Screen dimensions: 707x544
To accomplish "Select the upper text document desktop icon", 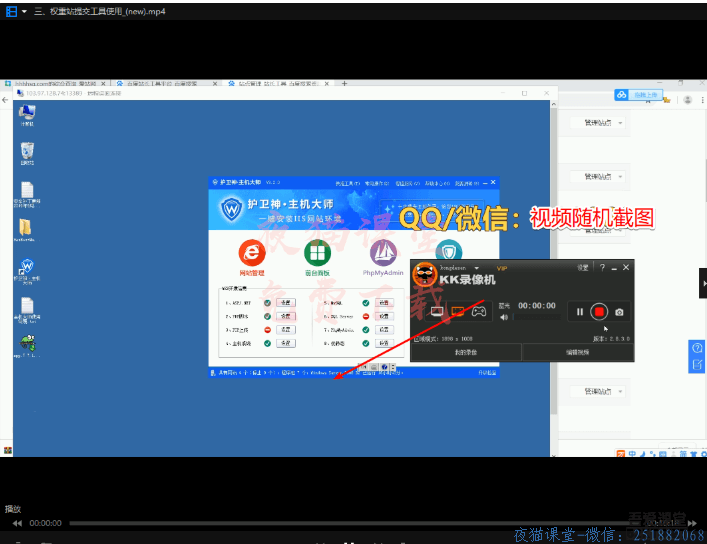I will tap(27, 194).
